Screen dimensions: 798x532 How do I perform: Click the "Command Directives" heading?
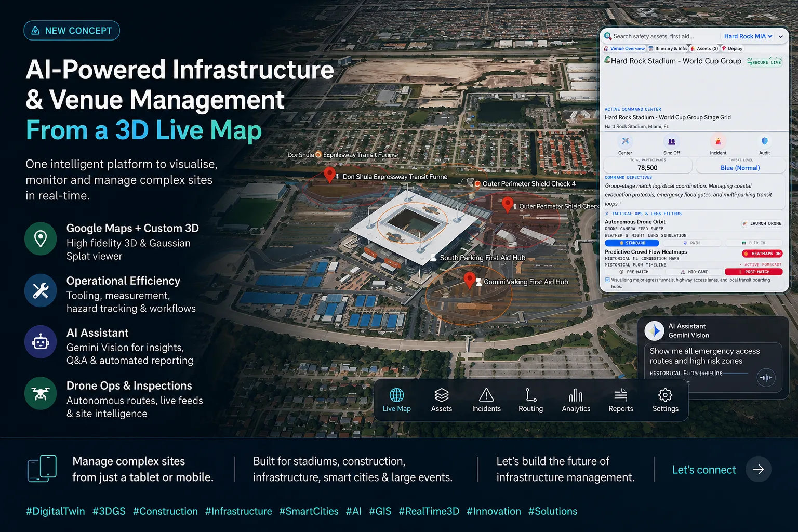click(x=628, y=177)
